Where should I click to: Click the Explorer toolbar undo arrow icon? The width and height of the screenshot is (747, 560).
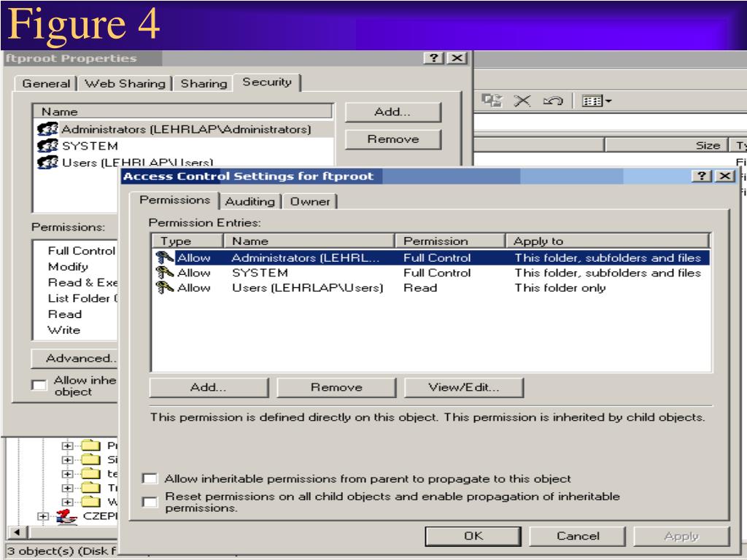click(x=553, y=101)
